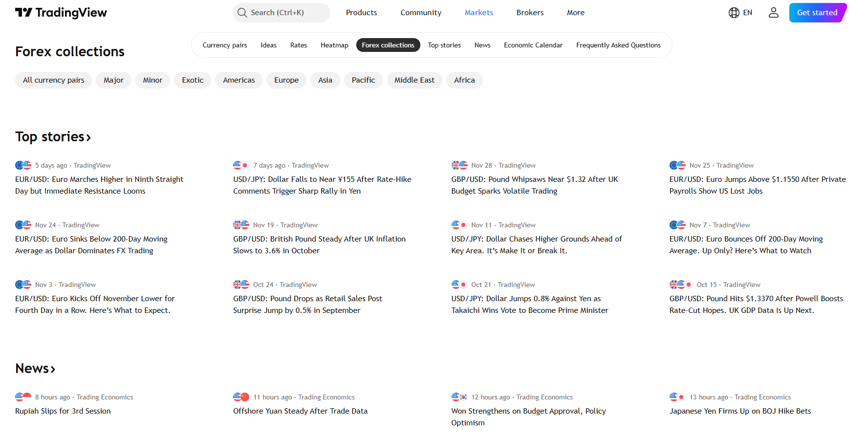The width and height of the screenshot is (868, 441).
Task: Expand the News section heading arrow
Action: click(x=53, y=369)
